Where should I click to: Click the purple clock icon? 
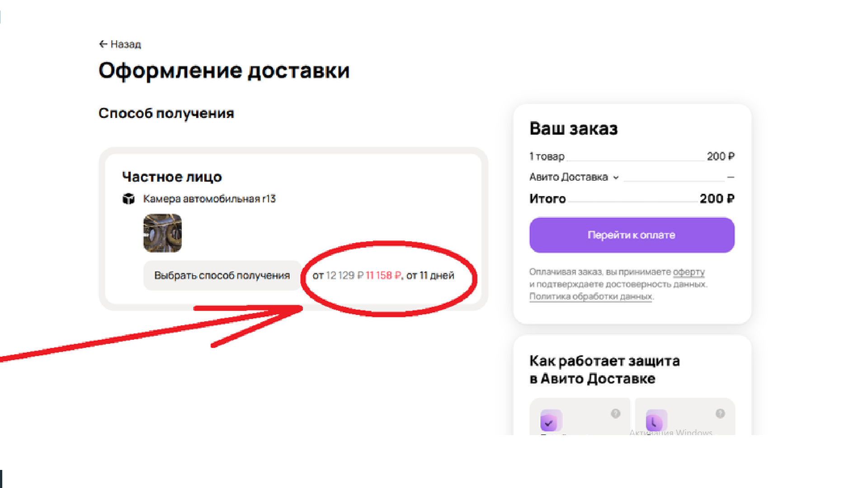(656, 421)
